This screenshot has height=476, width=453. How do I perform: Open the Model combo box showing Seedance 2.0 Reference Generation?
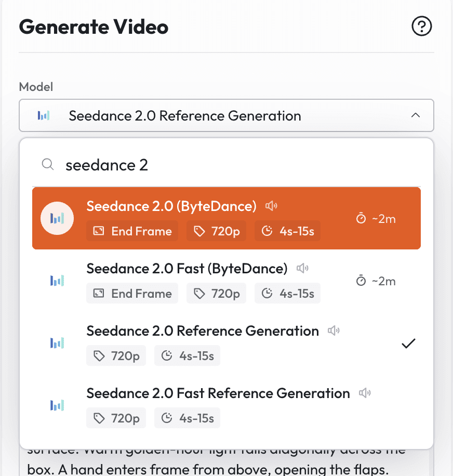click(226, 115)
